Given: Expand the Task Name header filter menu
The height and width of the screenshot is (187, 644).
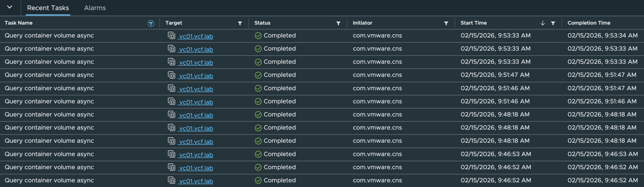Looking at the screenshot, I should (150, 23).
